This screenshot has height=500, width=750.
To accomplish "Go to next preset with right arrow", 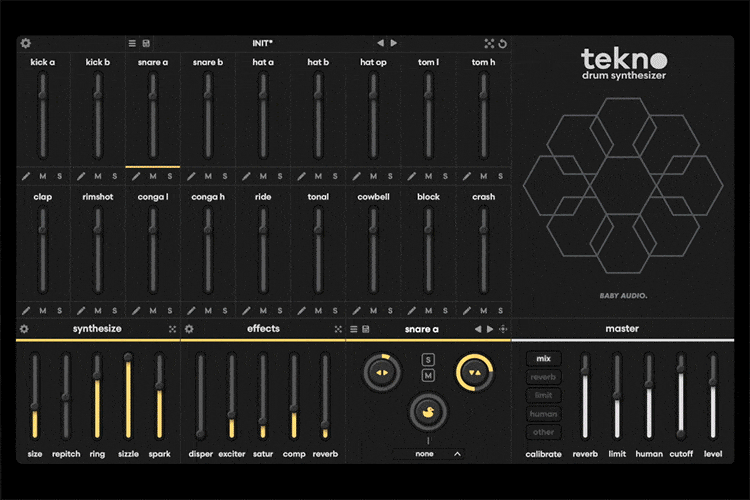I will coord(394,44).
